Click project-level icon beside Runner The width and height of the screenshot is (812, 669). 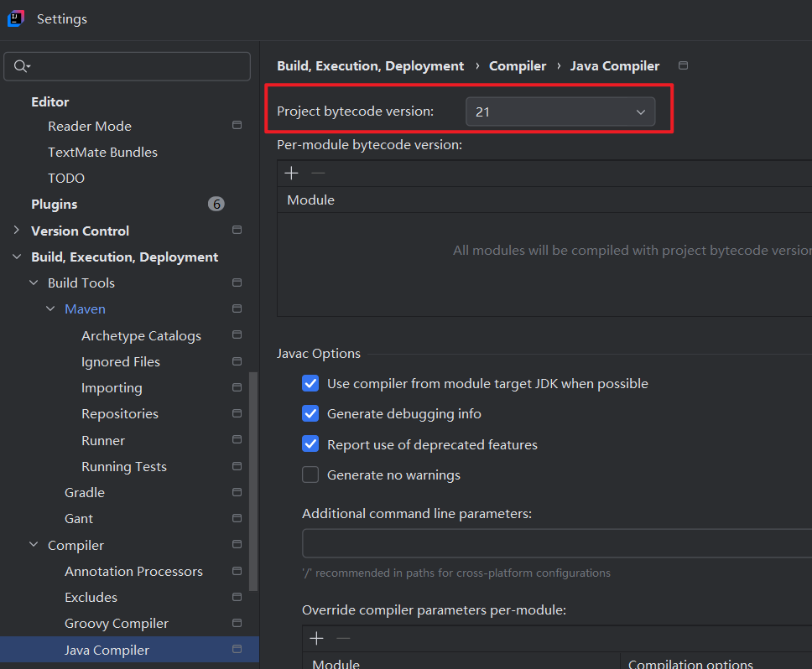tap(237, 440)
